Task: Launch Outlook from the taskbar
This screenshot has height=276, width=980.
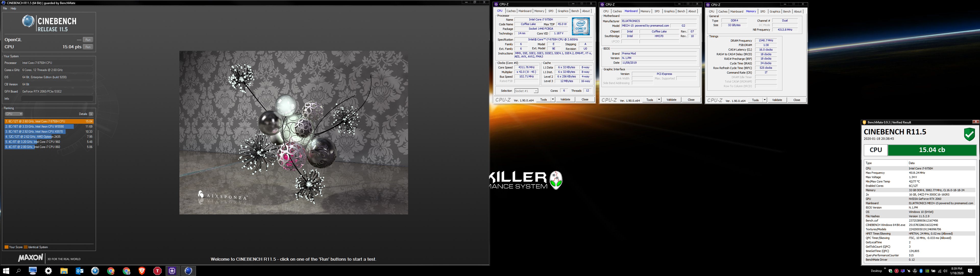Action: (80, 271)
